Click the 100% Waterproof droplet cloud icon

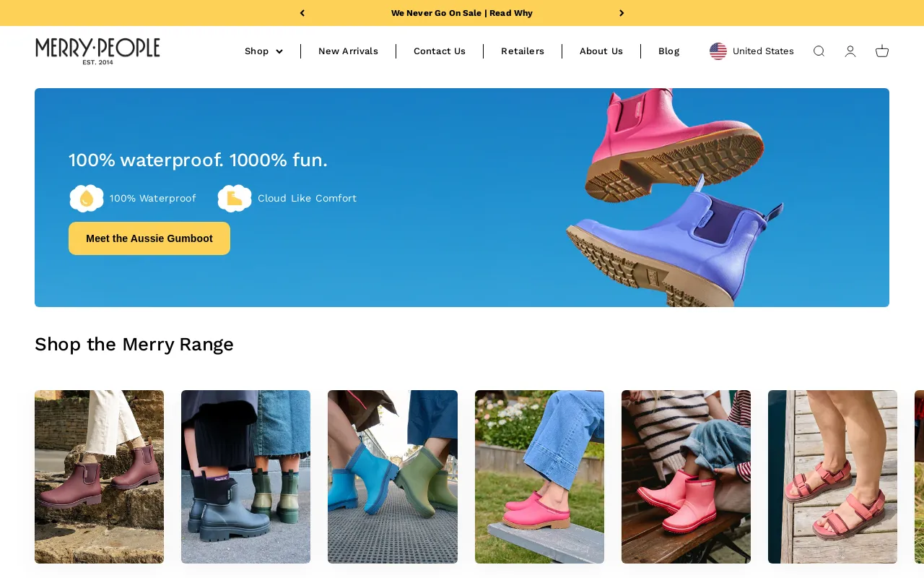87,198
